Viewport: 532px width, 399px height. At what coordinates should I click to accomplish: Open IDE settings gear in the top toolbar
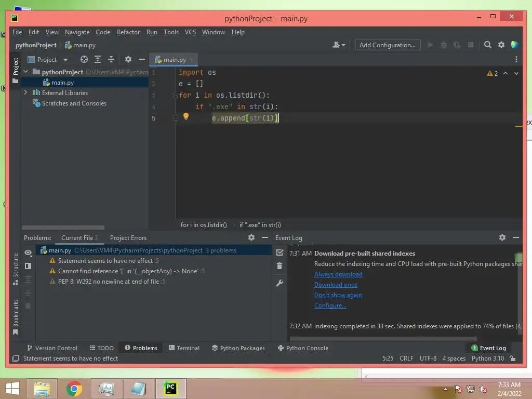[501, 45]
